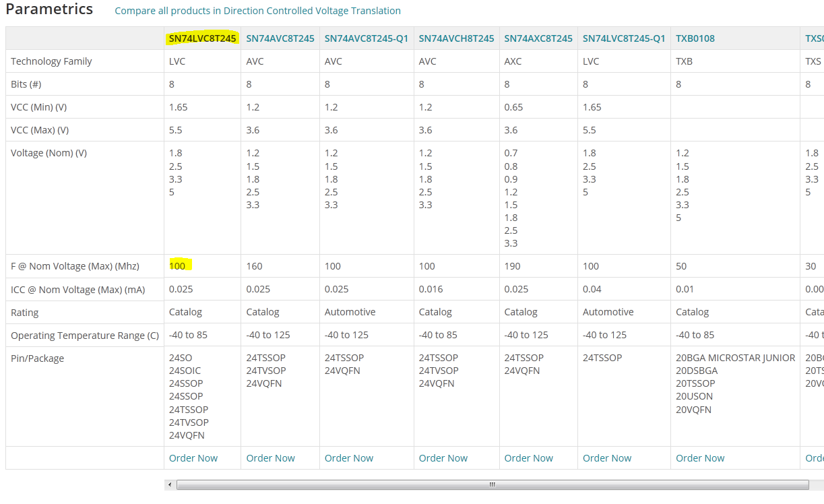Click Order Now under SN74AVC8T245-Q1
The height and width of the screenshot is (504, 824).
click(x=349, y=458)
